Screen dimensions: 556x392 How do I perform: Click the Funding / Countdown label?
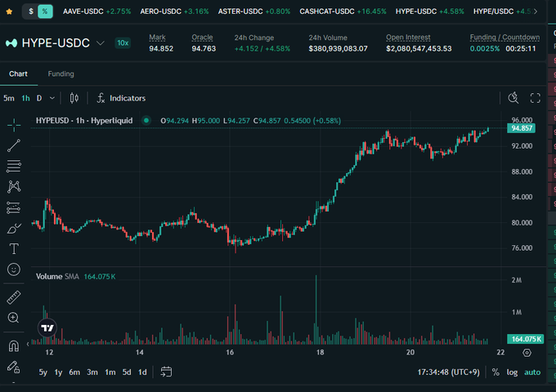504,38
